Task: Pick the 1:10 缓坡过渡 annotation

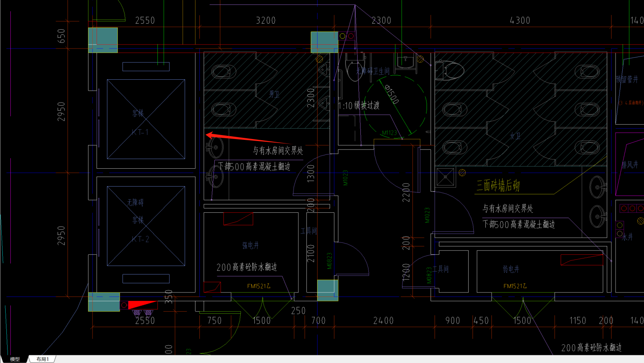Action: [x=359, y=106]
